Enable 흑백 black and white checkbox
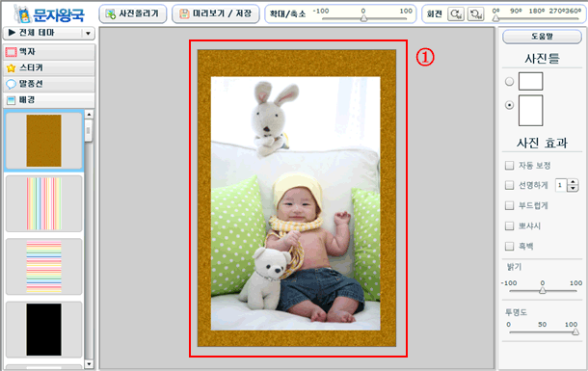The height and width of the screenshot is (371, 588). [509, 247]
